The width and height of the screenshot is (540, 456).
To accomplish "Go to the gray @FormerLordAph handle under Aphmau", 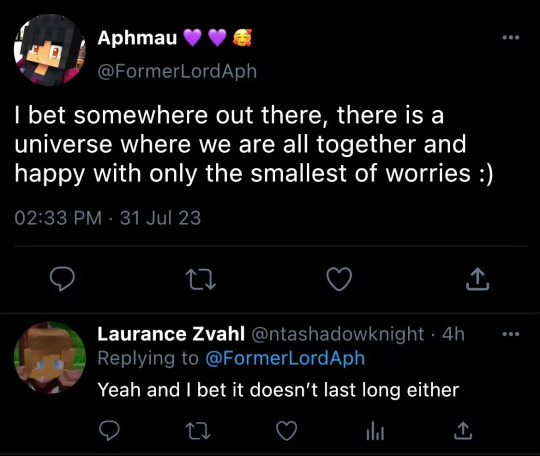I will coord(177,71).
